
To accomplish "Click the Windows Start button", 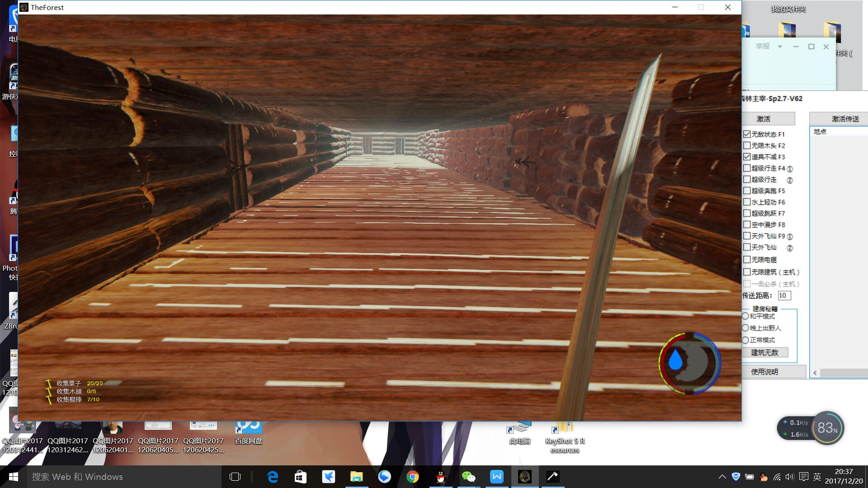I will pyautogui.click(x=13, y=477).
